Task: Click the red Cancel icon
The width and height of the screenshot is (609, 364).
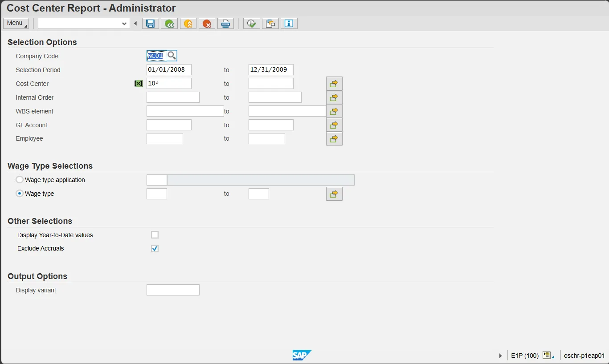Action: coord(207,24)
